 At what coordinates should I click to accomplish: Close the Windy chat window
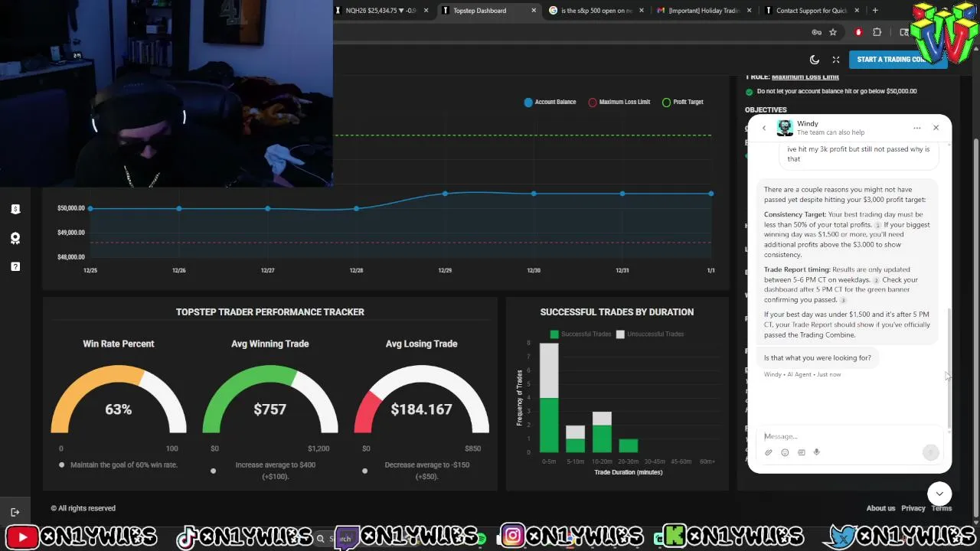(x=936, y=128)
